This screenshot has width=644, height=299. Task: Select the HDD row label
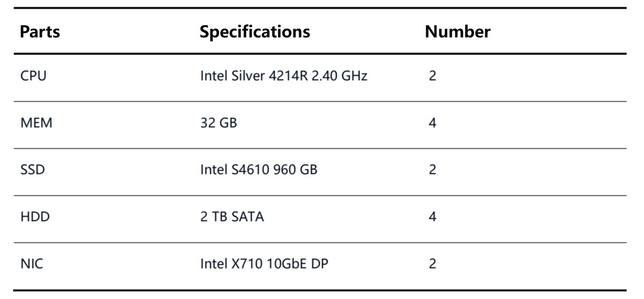(35, 217)
